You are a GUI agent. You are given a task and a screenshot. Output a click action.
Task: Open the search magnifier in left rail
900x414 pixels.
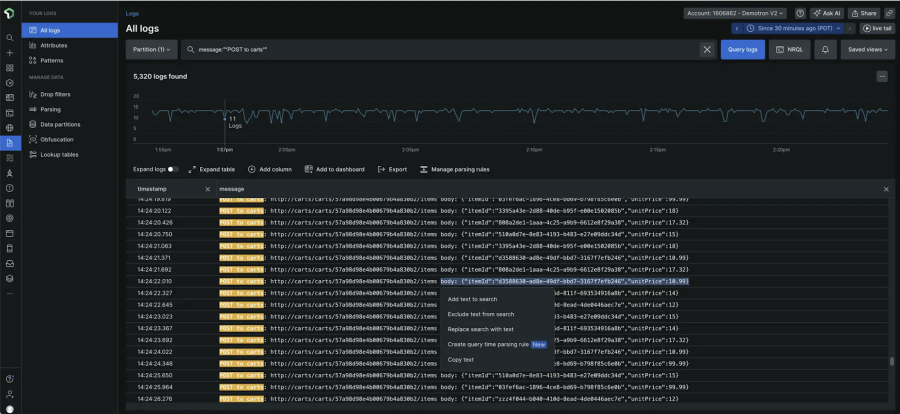pos(10,38)
